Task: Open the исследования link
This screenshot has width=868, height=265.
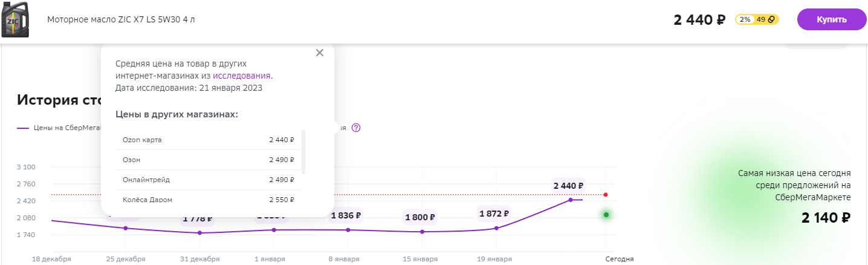Action: pos(241,76)
